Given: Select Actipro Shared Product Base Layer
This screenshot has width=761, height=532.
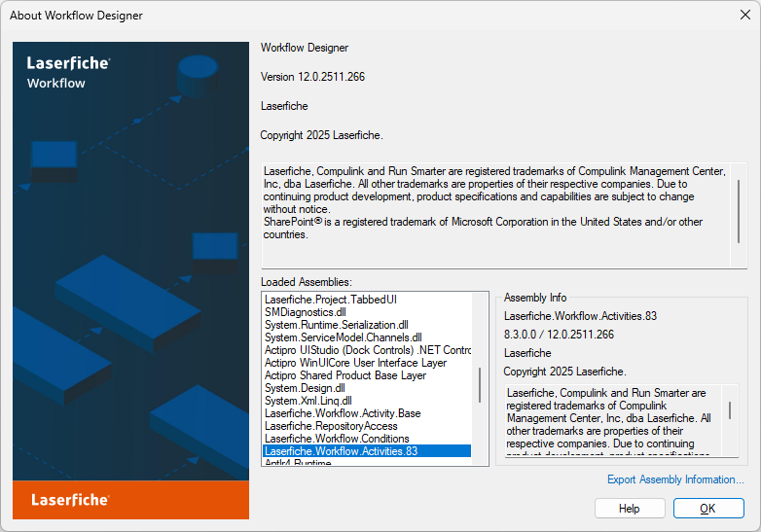Looking at the screenshot, I should 367,375.
